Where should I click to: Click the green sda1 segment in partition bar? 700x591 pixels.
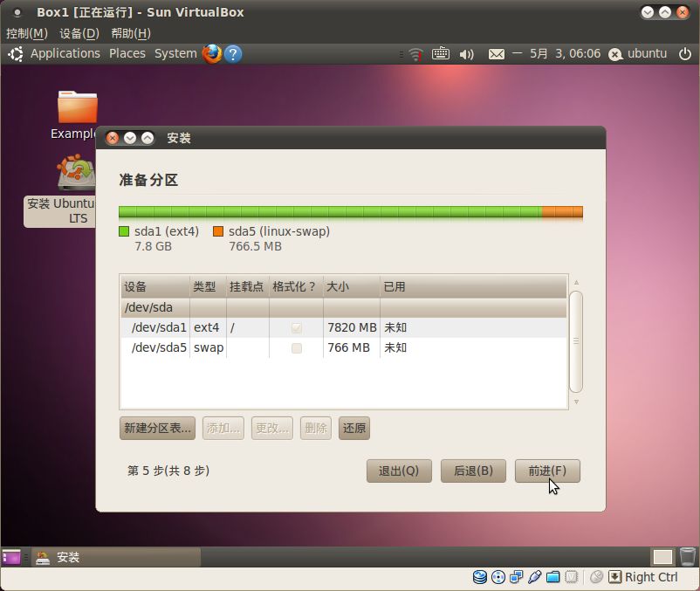(330, 211)
